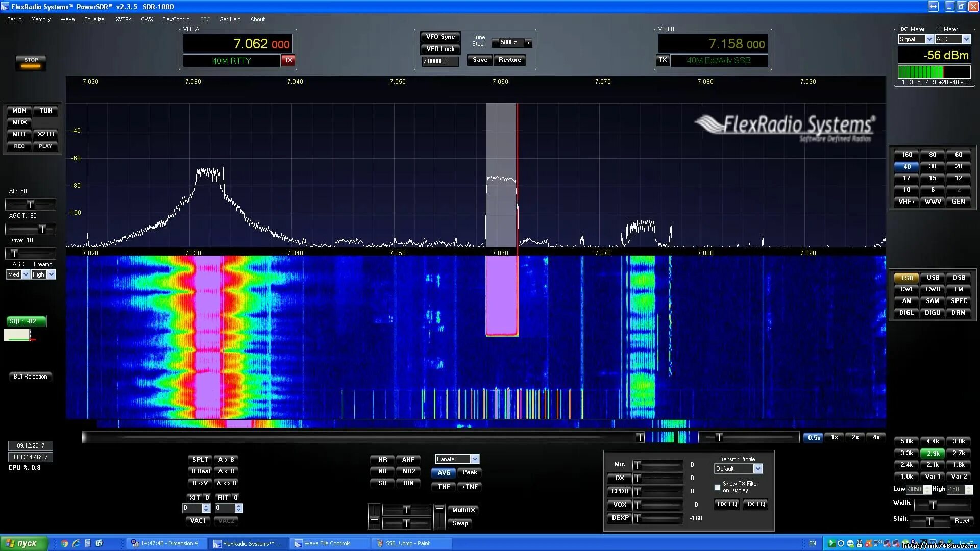Check Show TX Filter on Display
Screen dimensions: 980x551
(x=717, y=487)
